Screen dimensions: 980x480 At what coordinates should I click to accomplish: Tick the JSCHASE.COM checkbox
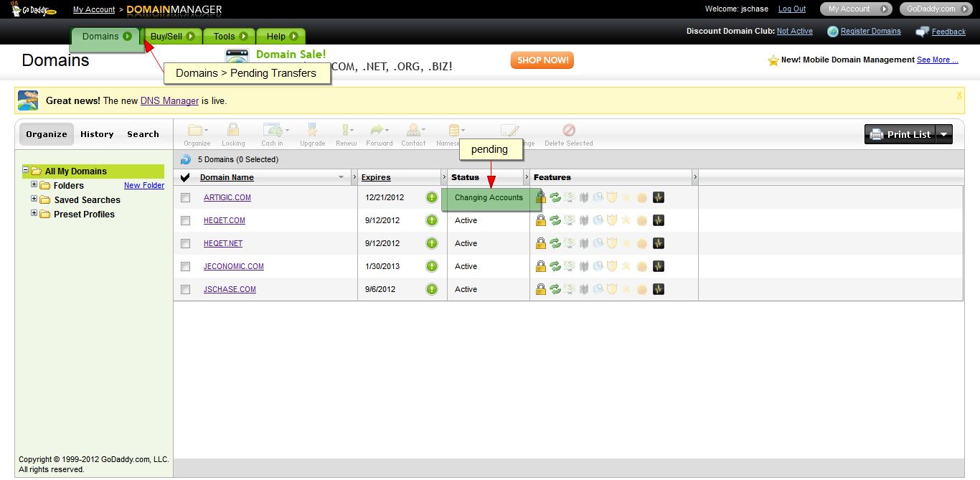185,289
